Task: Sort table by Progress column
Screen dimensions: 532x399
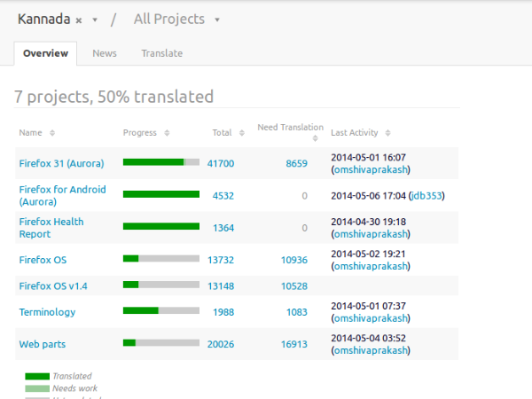Action: [165, 133]
